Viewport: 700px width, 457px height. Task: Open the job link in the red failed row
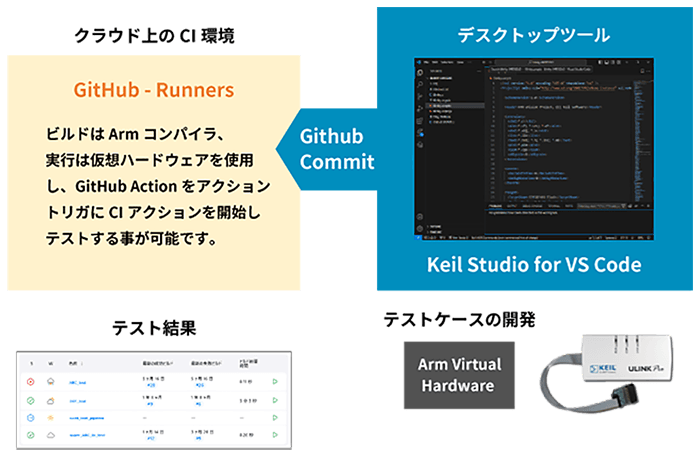pos(78,382)
